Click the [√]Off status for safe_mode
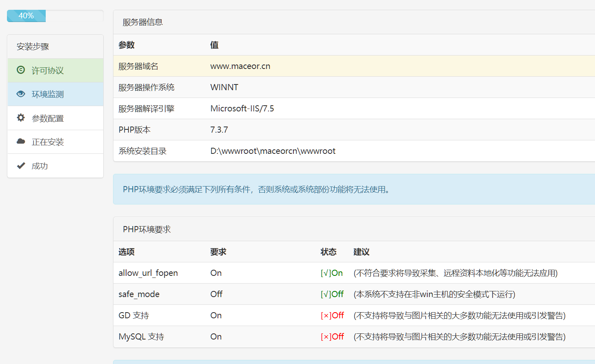 coord(332,294)
